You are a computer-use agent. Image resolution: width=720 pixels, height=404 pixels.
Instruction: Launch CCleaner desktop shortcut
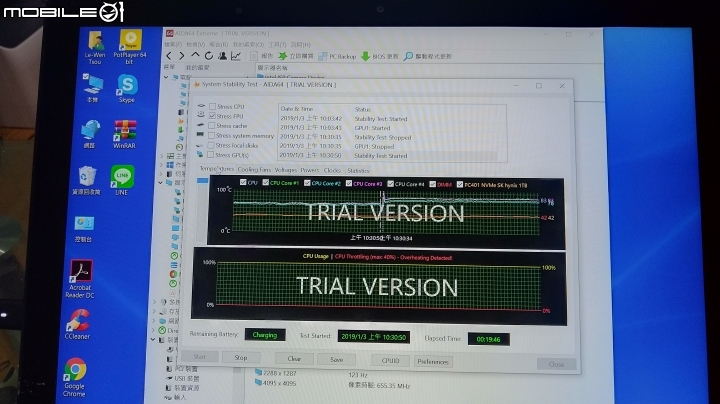[78, 324]
